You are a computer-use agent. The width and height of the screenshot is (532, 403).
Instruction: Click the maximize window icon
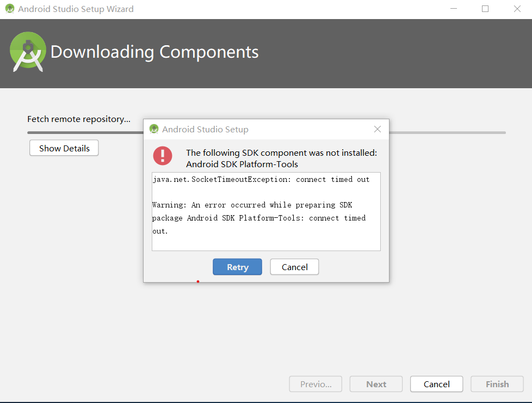pos(485,9)
